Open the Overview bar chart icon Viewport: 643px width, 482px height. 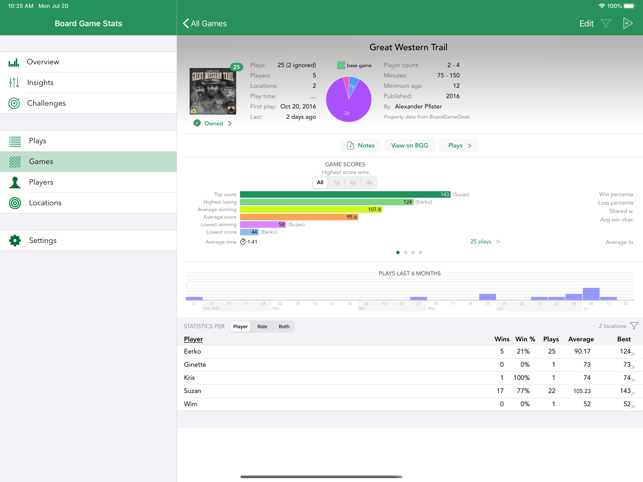click(x=14, y=62)
